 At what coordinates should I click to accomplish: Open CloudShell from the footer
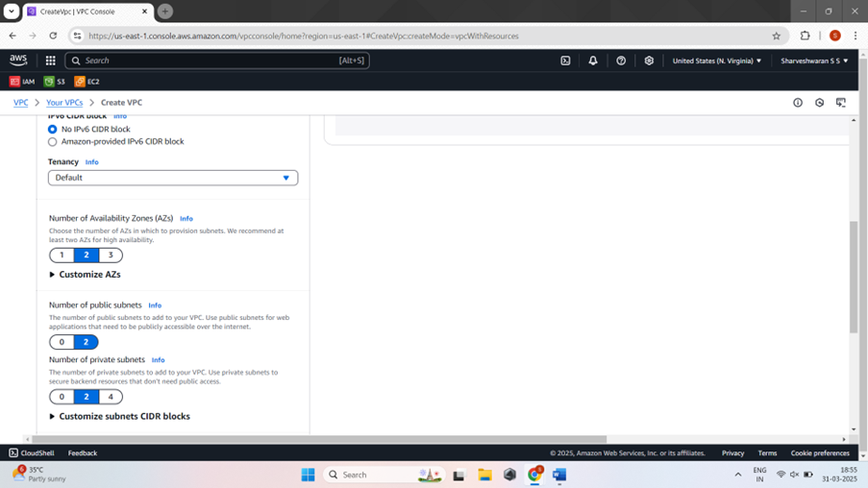coord(32,453)
